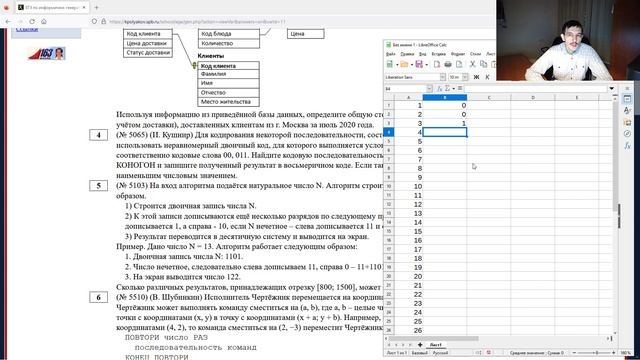Select column B header

coord(444,98)
